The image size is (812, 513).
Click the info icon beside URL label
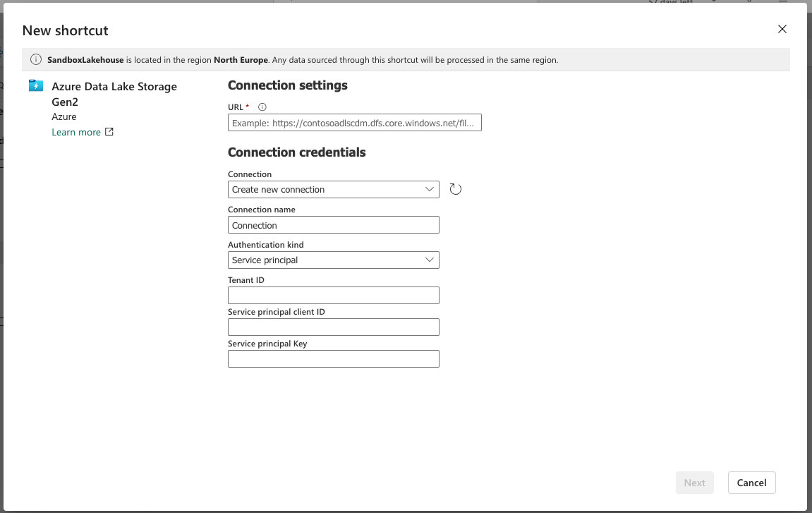click(262, 107)
